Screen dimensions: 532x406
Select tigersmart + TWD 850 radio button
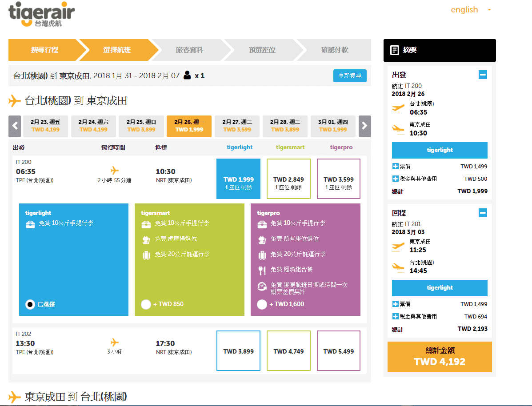click(146, 304)
